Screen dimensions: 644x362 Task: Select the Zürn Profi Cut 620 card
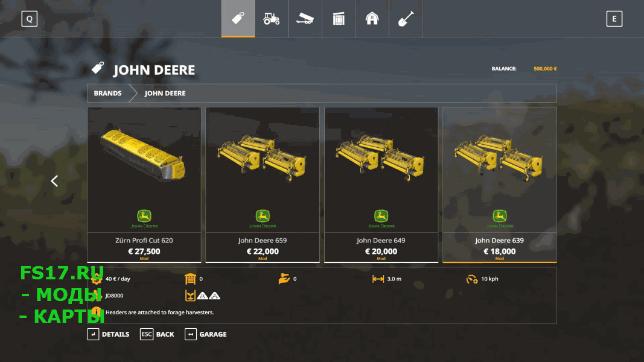point(144,185)
